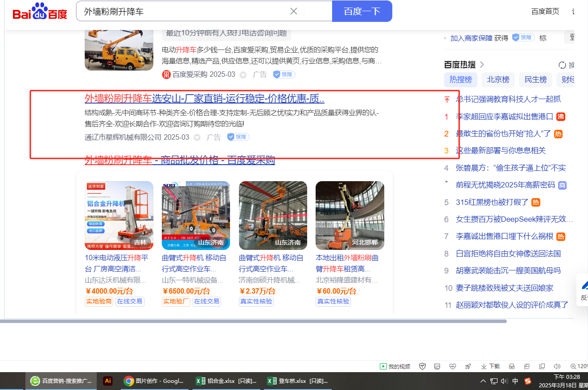Open the 加入商家保障 link
The height and width of the screenshot is (390, 588).
click(x=471, y=38)
